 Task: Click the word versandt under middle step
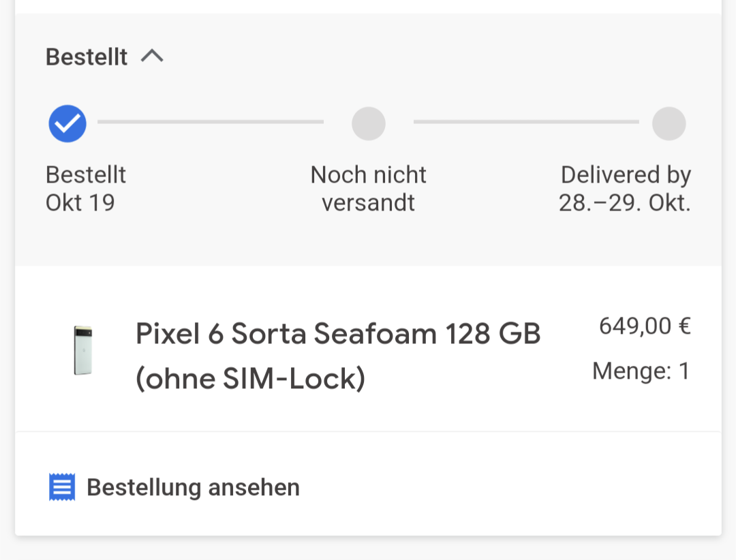pos(369,203)
